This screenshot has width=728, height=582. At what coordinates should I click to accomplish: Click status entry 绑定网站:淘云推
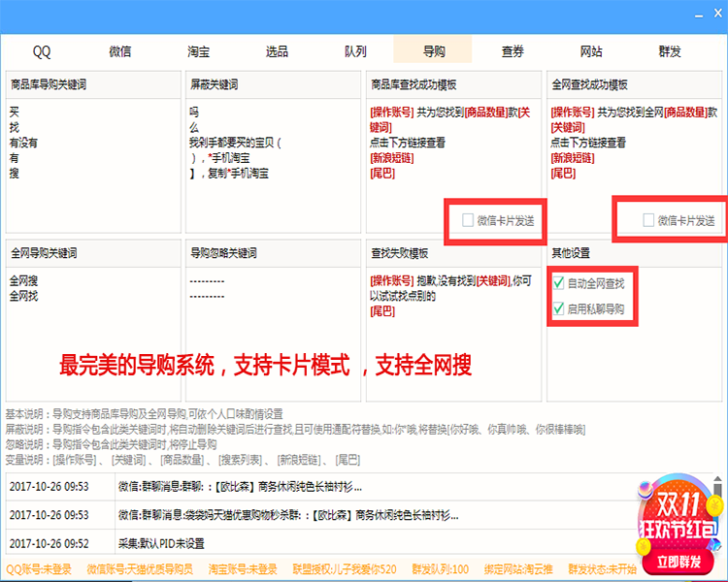(x=518, y=569)
